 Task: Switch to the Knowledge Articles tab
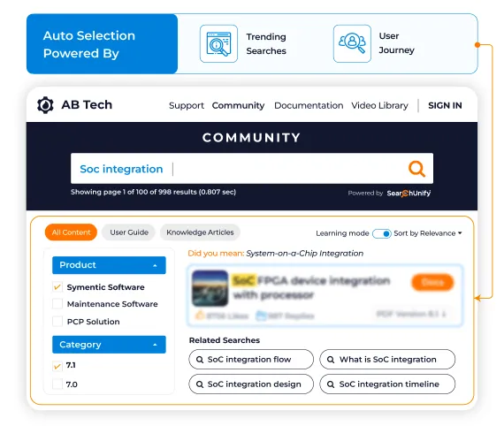click(200, 232)
